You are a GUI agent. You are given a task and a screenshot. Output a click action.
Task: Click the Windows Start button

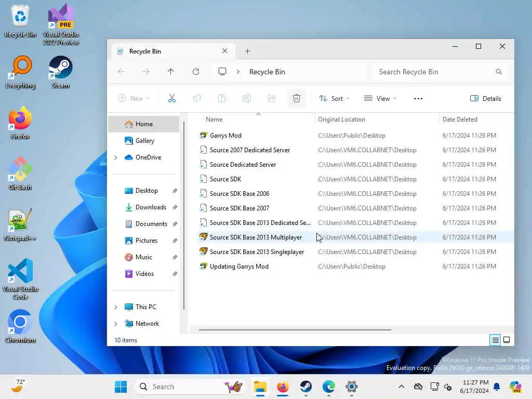(121, 387)
